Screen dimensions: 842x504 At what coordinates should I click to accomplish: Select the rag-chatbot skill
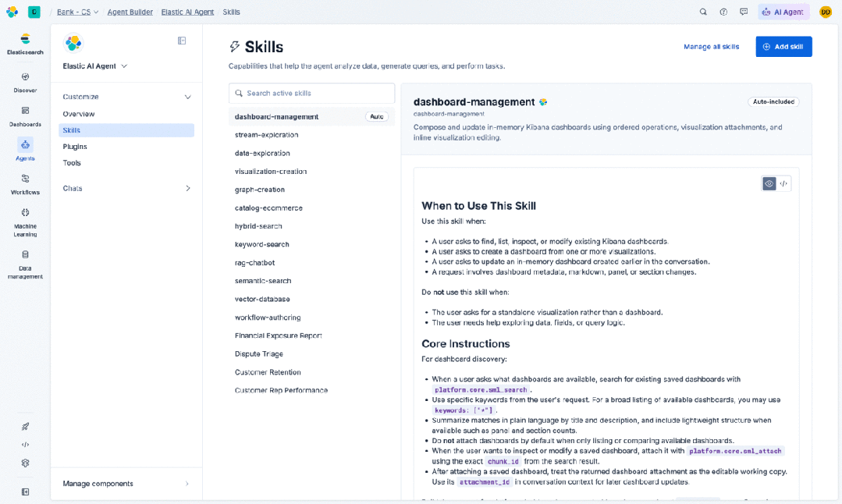coord(311,262)
